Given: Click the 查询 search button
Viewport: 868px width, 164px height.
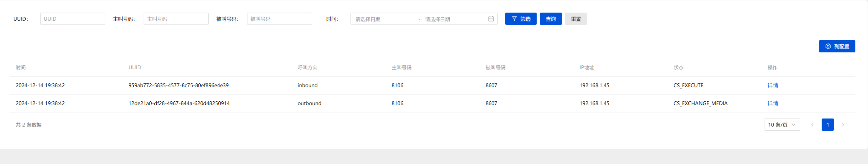Looking at the screenshot, I should pyautogui.click(x=550, y=19).
